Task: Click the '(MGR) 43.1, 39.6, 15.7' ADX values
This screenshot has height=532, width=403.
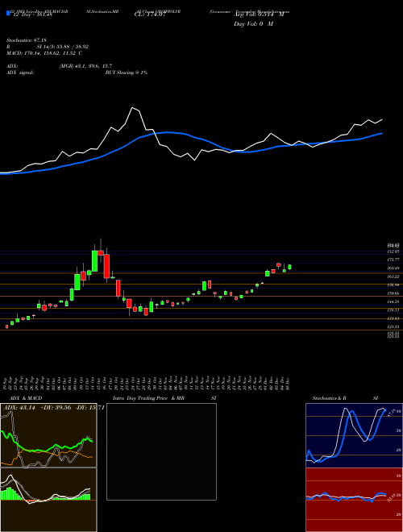Action: 85,66
